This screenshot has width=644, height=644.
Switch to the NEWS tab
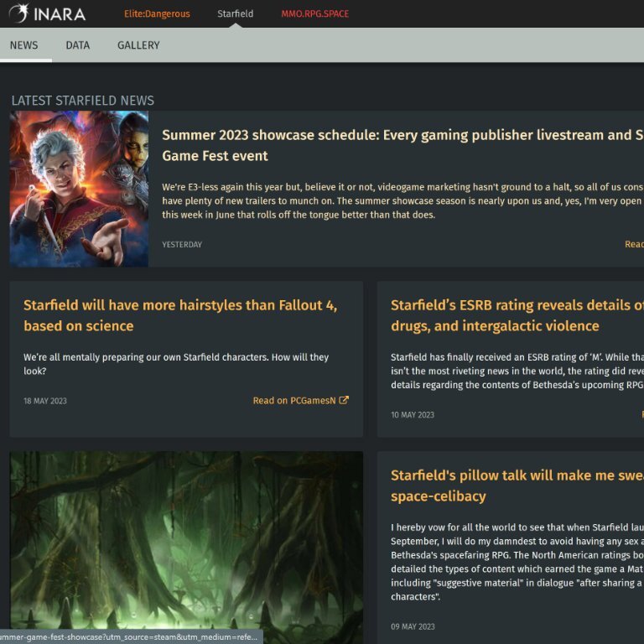click(x=23, y=45)
